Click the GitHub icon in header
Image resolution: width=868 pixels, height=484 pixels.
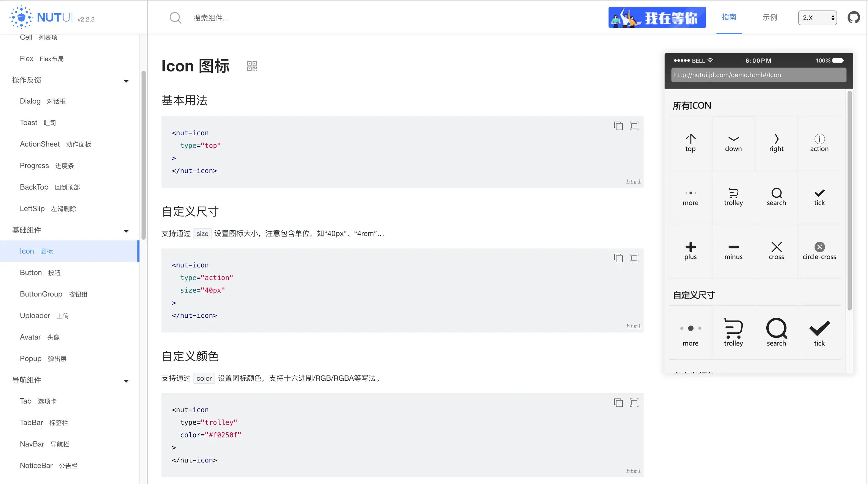pyautogui.click(x=854, y=18)
